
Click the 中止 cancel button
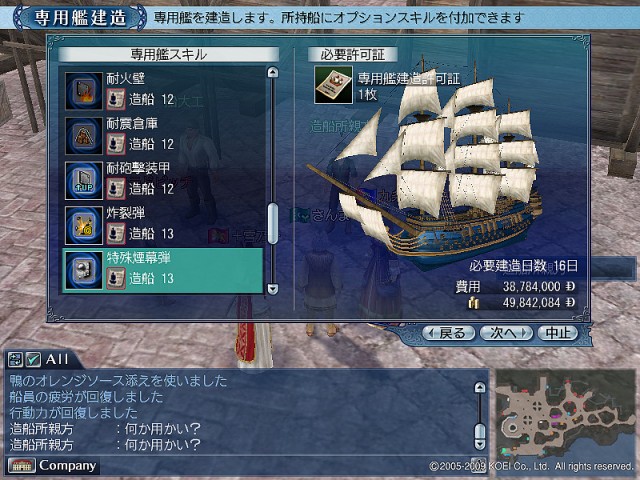tap(558, 333)
